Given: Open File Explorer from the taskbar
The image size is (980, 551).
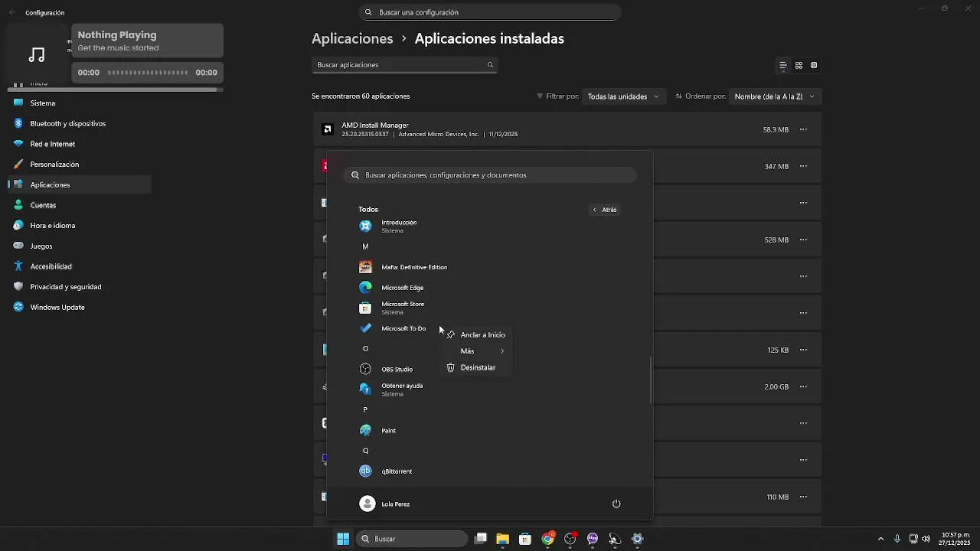Looking at the screenshot, I should click(502, 539).
